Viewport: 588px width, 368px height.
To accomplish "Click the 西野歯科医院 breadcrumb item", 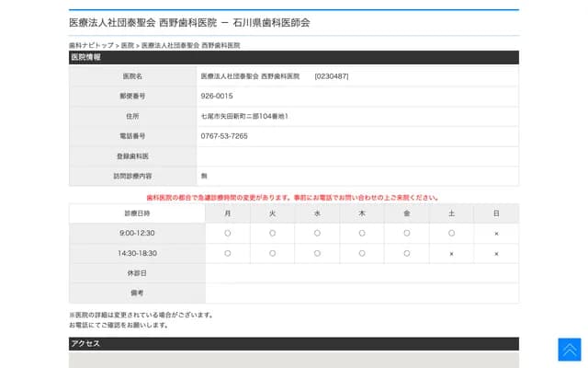I will [x=190, y=45].
